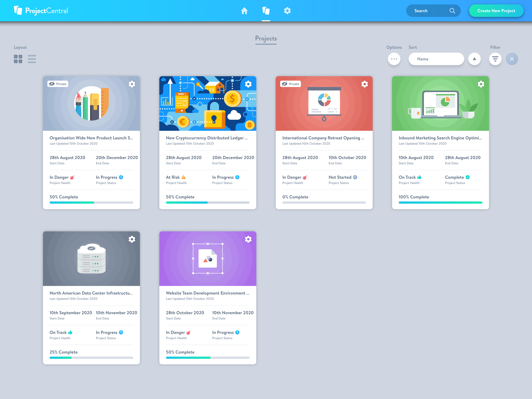
Task: Switch to grid layout view
Action: [x=18, y=59]
